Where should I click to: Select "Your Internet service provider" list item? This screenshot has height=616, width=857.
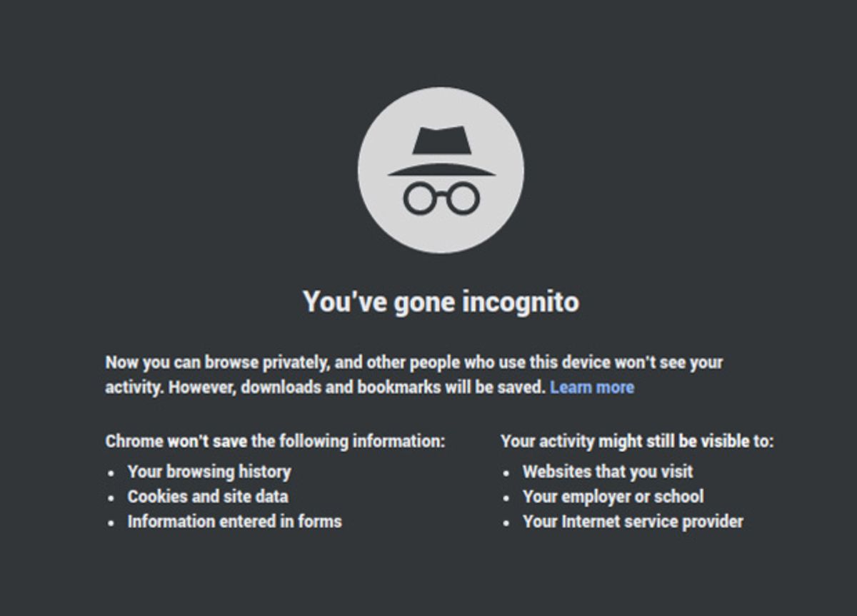(x=633, y=522)
